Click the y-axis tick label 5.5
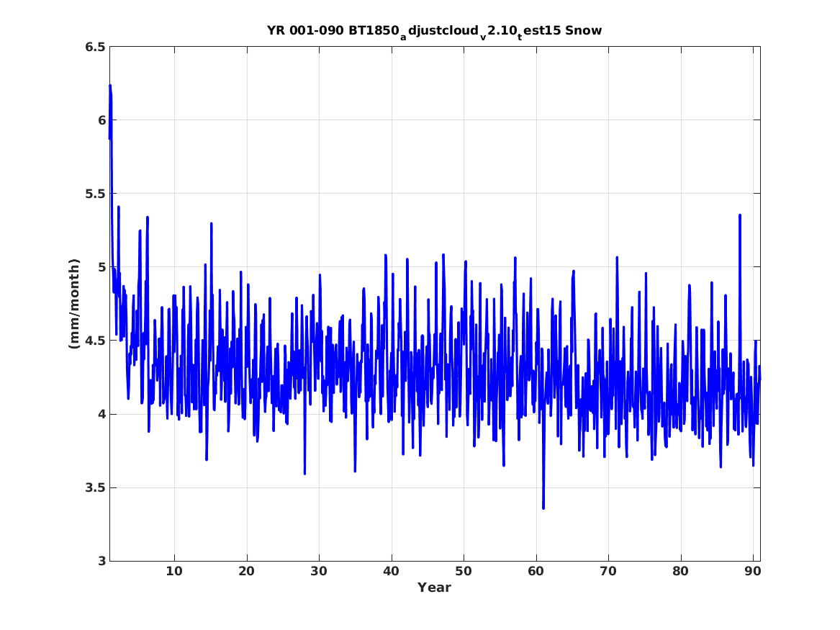 click(x=94, y=194)
